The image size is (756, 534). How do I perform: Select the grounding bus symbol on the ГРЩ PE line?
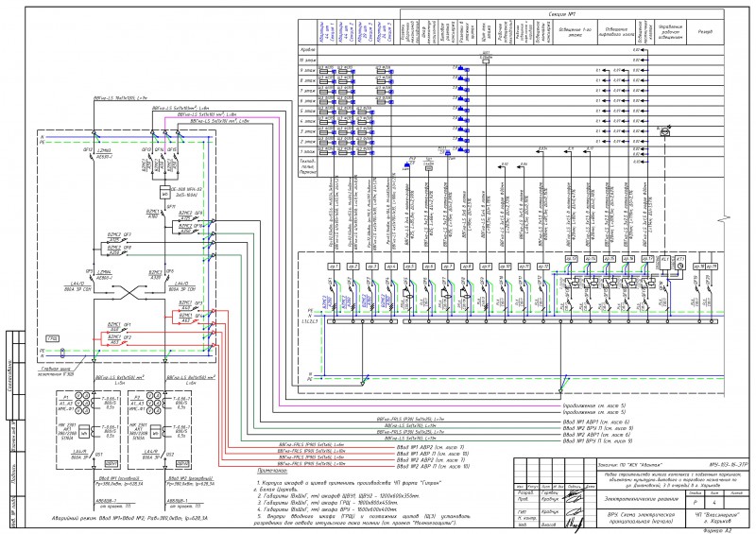tap(61, 353)
